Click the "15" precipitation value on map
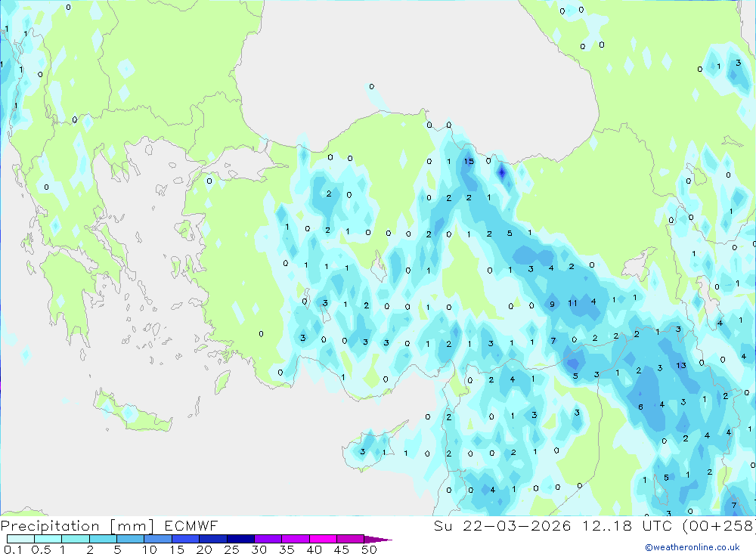Screen dimensions: 756x554 (469, 162)
